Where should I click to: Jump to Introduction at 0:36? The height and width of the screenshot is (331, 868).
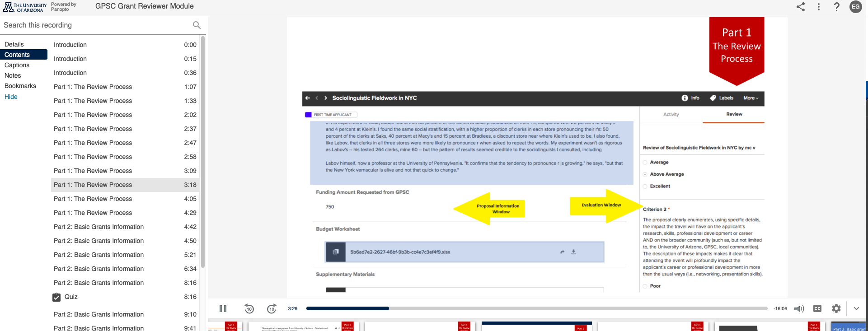[x=70, y=73]
